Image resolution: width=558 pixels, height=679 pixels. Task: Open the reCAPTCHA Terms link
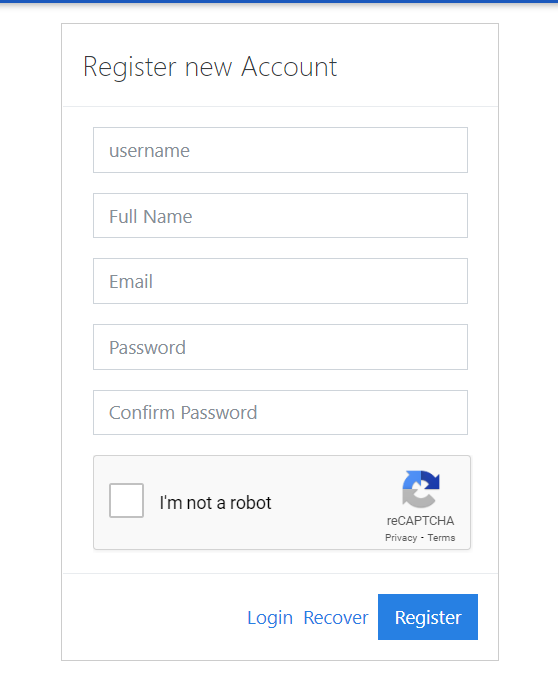pos(441,538)
